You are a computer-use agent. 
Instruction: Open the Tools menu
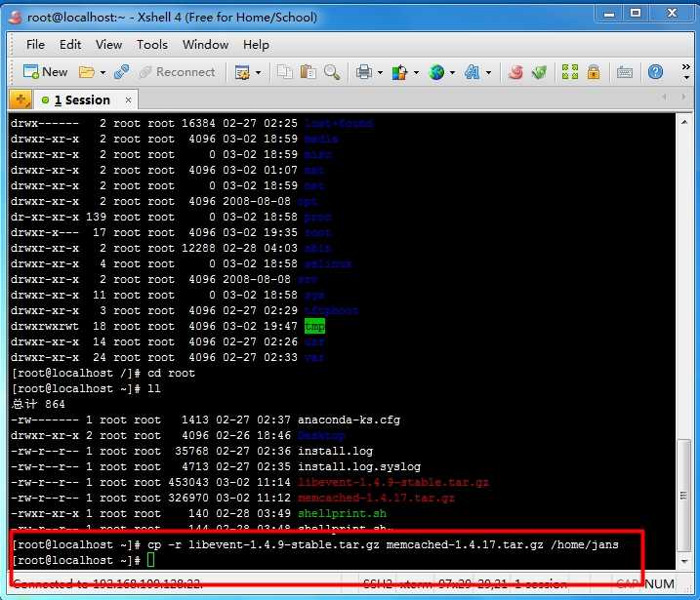click(151, 45)
